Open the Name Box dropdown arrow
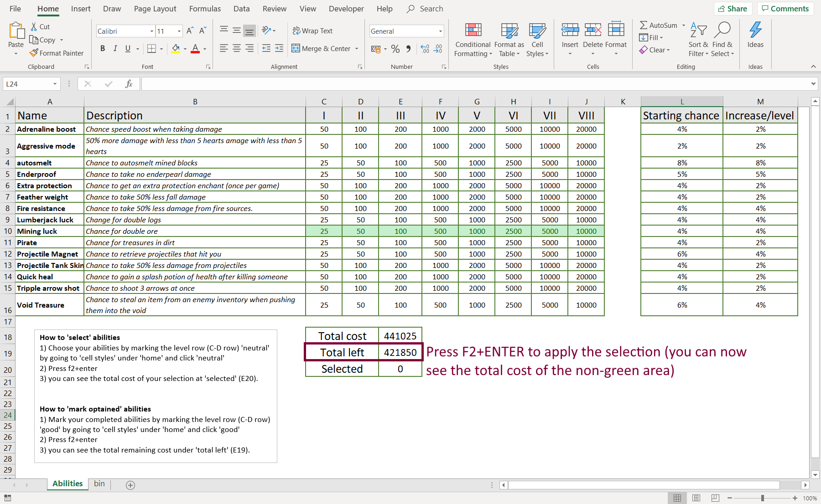The height and width of the screenshot is (504, 821). pos(55,84)
